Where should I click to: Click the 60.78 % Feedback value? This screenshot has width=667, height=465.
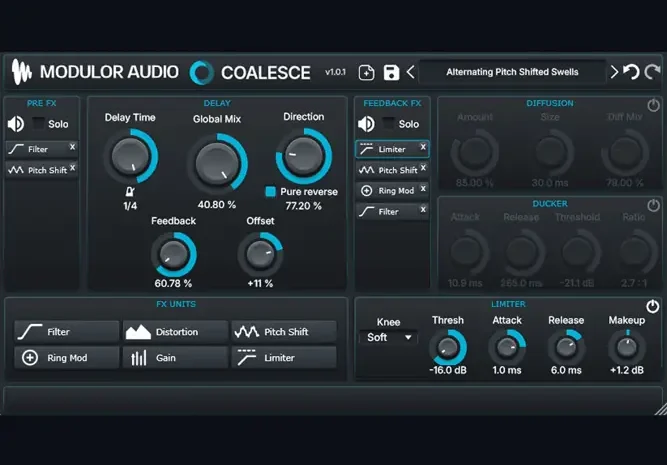click(x=173, y=283)
